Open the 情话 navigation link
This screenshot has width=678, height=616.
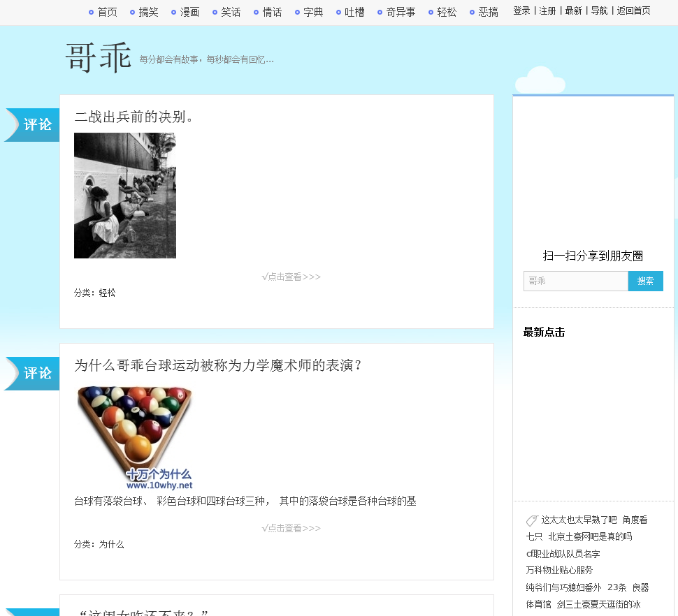tap(272, 12)
